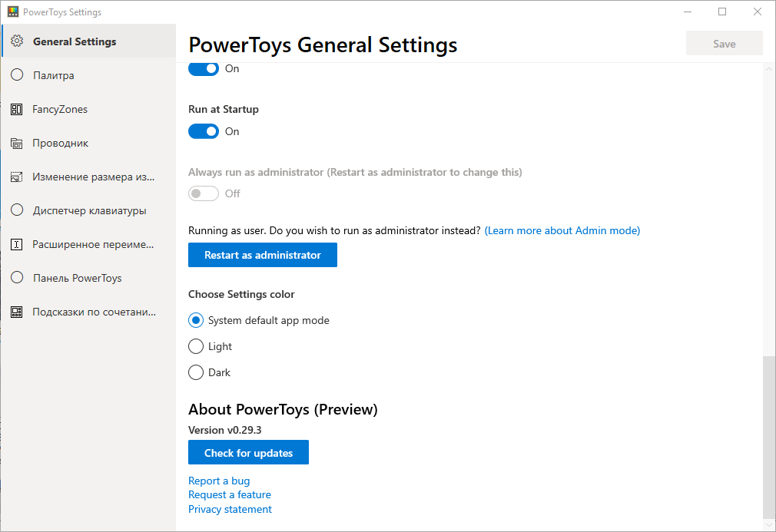Open the Learn more about Admin mode link
The height and width of the screenshot is (532, 776).
562,230
